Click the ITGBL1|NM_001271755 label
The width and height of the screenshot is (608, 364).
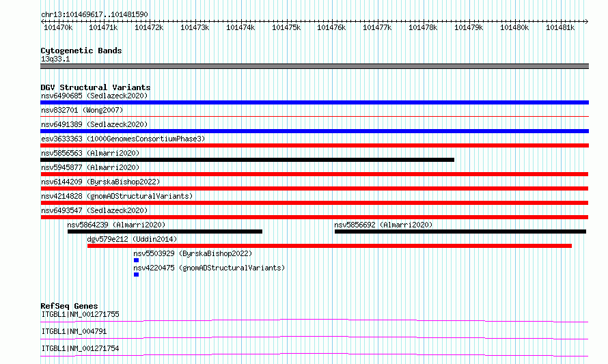pyautogui.click(x=80, y=314)
